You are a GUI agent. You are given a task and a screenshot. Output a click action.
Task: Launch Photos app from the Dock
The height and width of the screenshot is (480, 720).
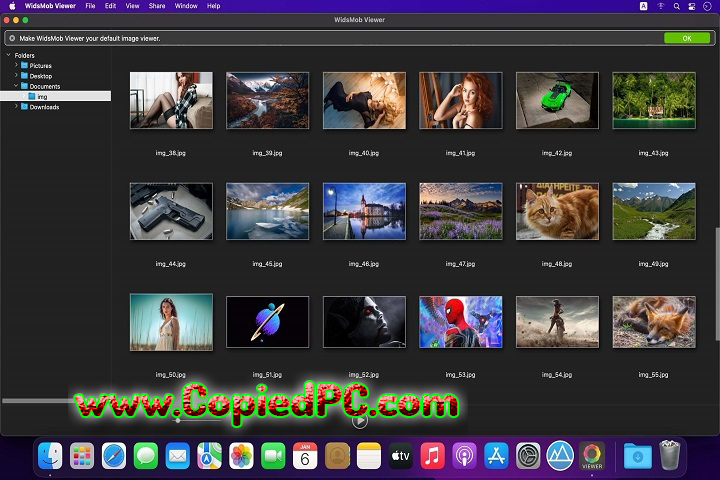(241, 456)
